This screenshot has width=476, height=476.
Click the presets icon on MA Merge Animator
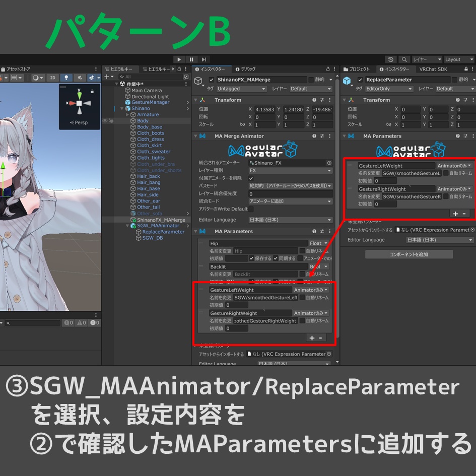[x=322, y=135]
